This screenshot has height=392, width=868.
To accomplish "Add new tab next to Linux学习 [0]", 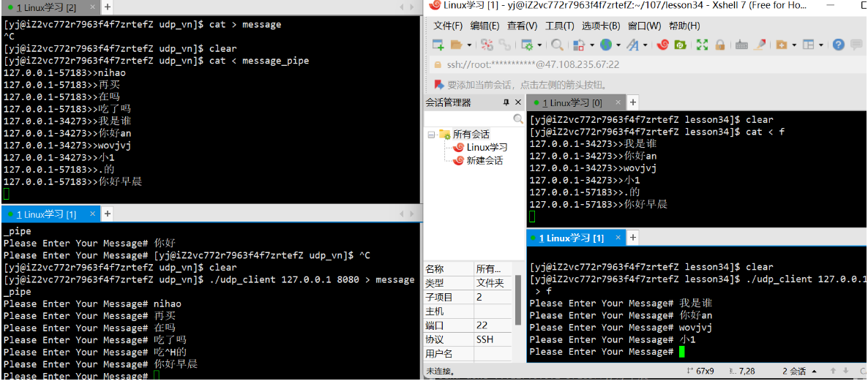I will click(x=633, y=102).
